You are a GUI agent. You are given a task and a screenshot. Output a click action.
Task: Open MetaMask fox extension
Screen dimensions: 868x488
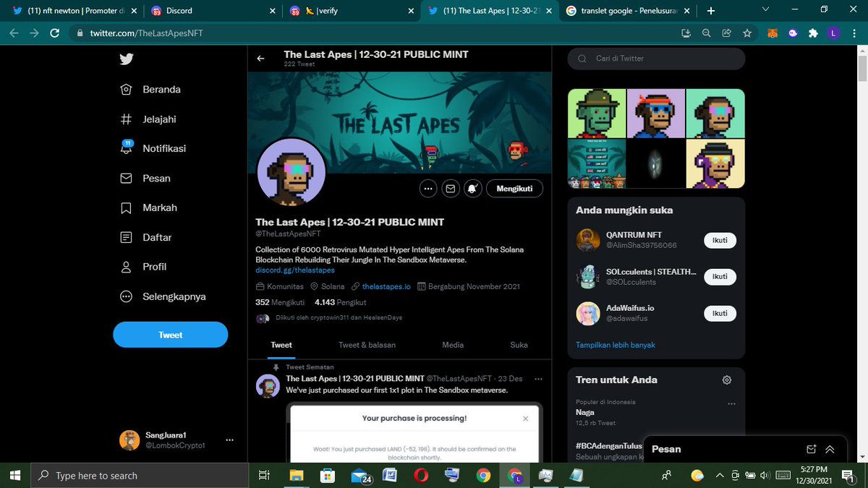(773, 33)
